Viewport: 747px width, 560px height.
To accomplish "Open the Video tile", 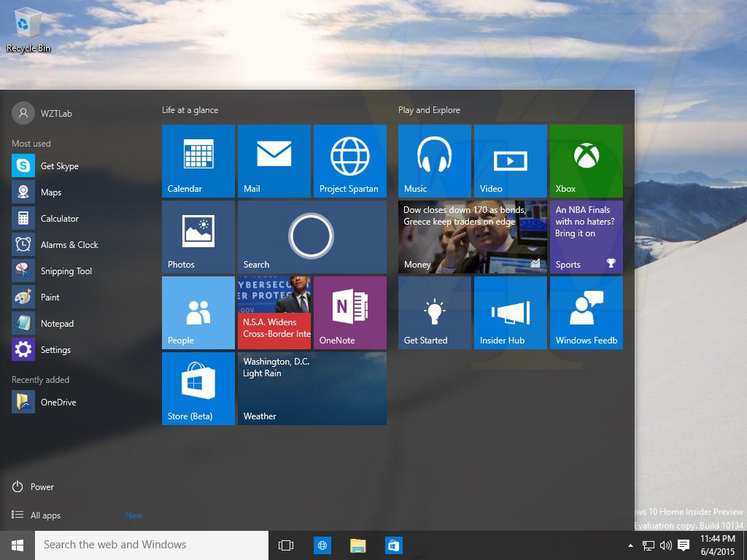I will (x=510, y=161).
